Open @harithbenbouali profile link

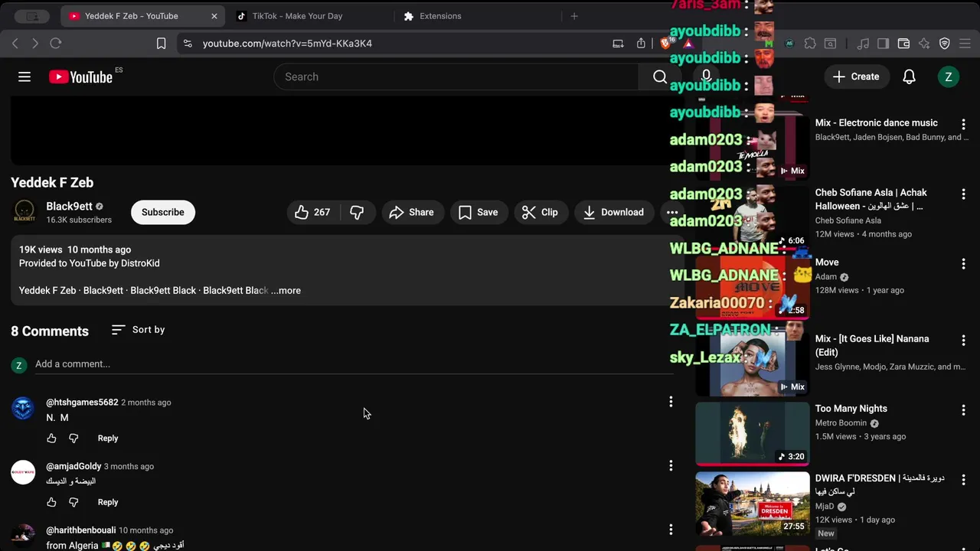[81, 530]
